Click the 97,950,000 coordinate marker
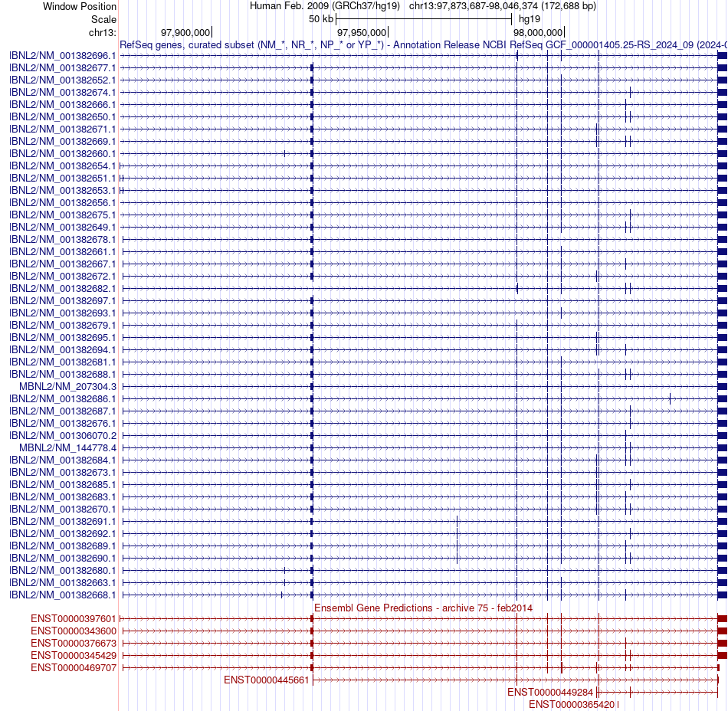 click(x=362, y=32)
